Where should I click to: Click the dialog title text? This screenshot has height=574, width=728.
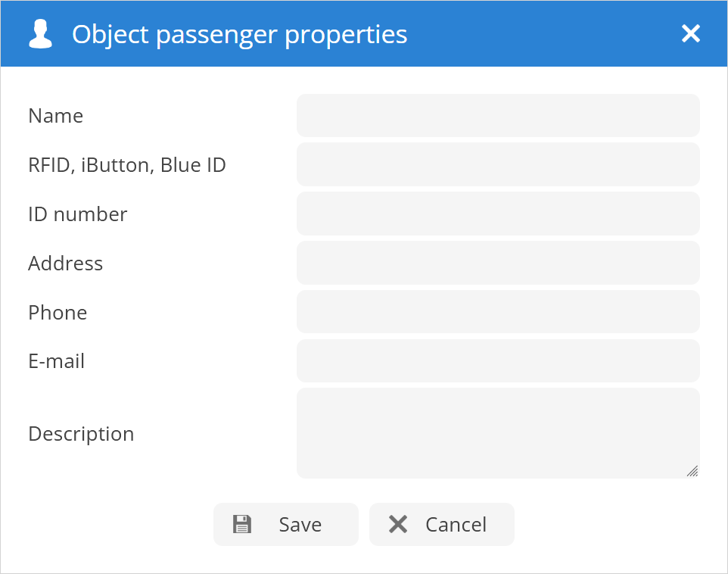(239, 34)
